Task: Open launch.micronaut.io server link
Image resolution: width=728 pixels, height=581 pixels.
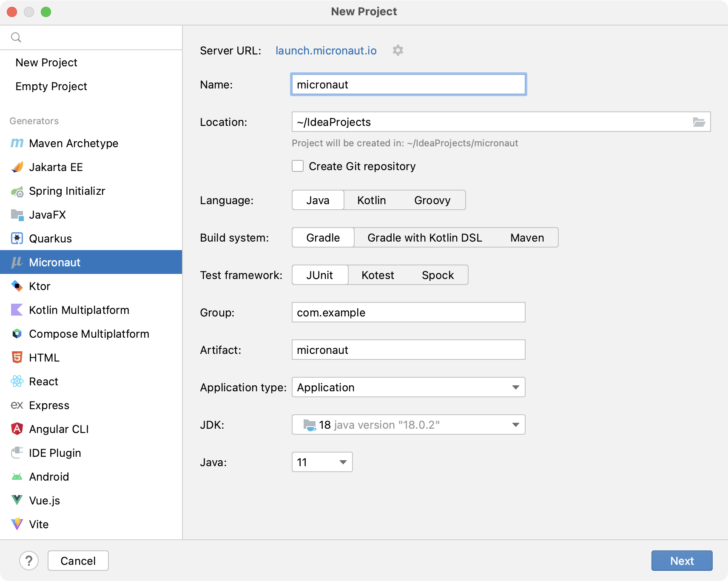Action: coord(326,51)
